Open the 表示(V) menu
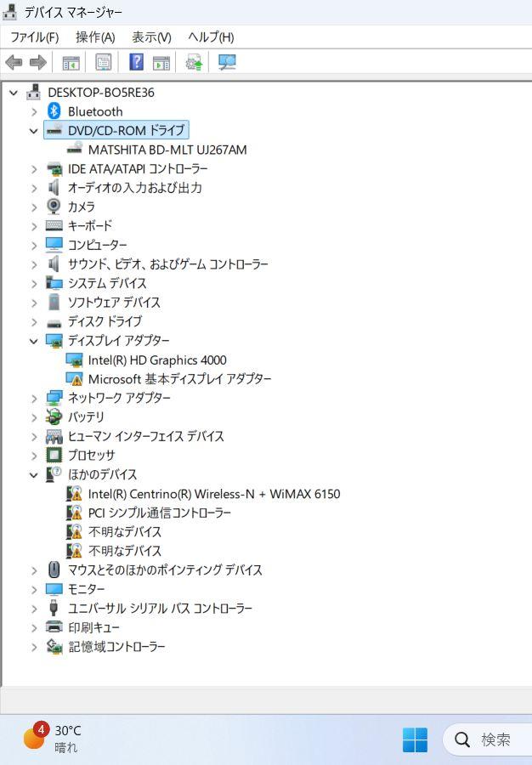This screenshot has width=532, height=765. tap(151, 37)
